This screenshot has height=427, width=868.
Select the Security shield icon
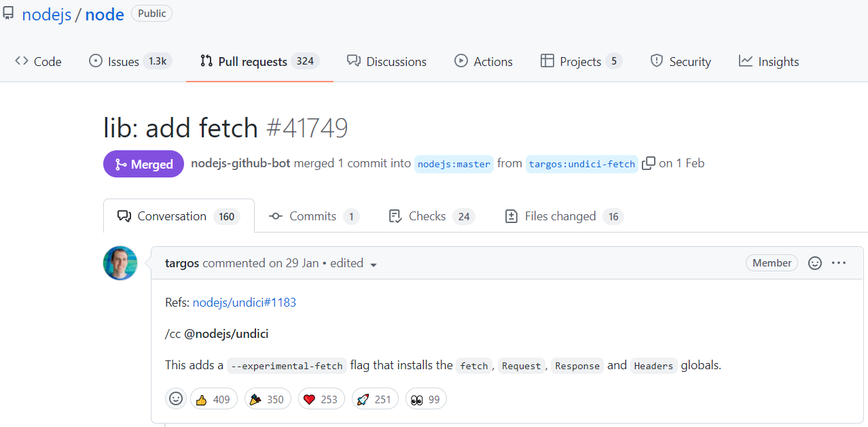pyautogui.click(x=657, y=61)
